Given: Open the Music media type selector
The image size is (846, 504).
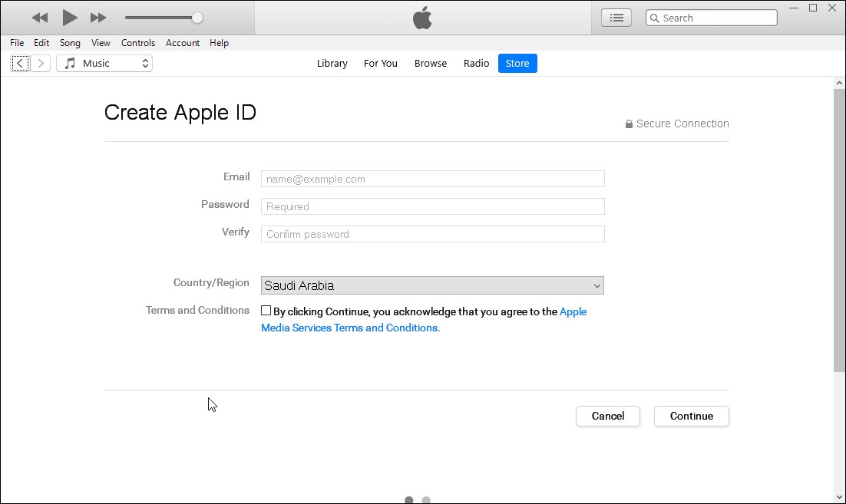Looking at the screenshot, I should point(104,64).
